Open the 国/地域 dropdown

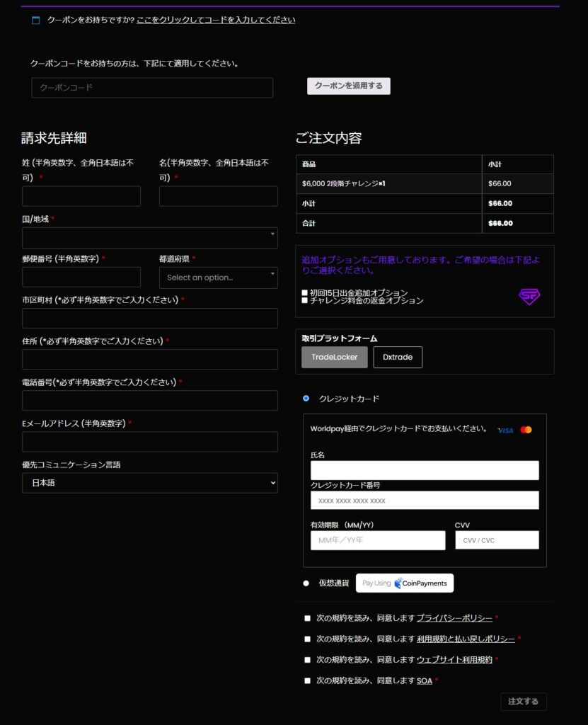pos(149,238)
